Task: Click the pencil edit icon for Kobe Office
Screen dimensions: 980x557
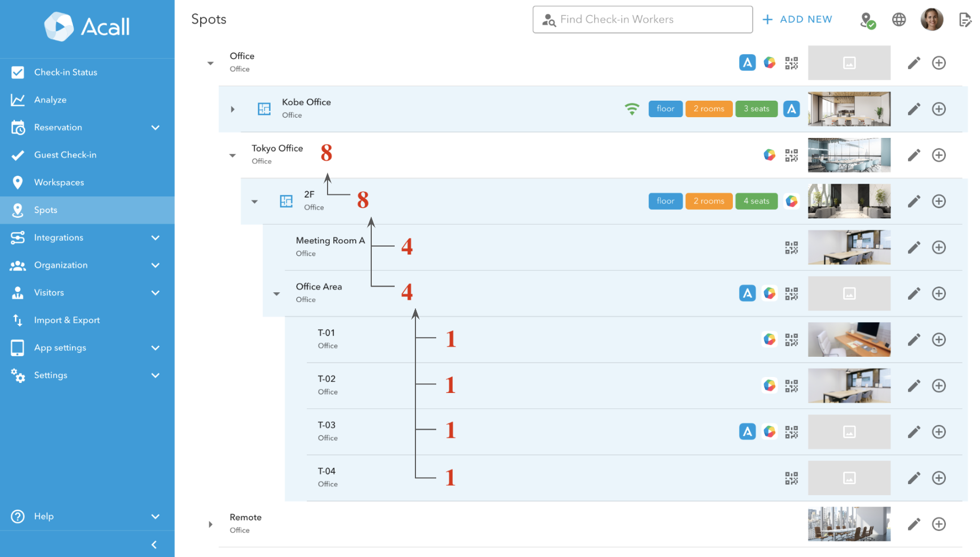Action: pos(913,109)
